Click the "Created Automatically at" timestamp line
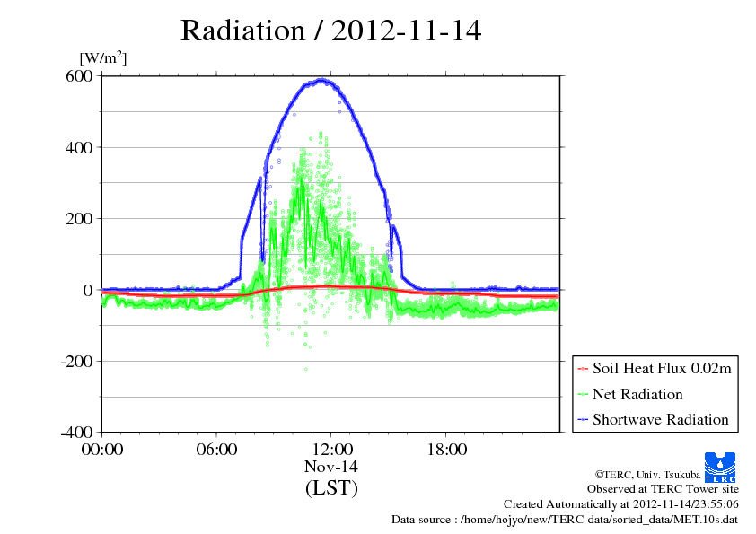This screenshot has width=756, height=534. (621, 504)
